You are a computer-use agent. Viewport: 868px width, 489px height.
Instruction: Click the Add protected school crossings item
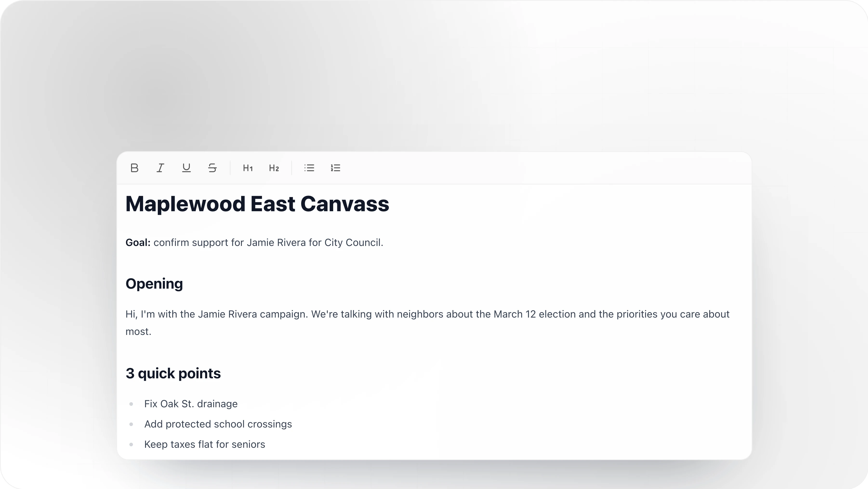218,424
